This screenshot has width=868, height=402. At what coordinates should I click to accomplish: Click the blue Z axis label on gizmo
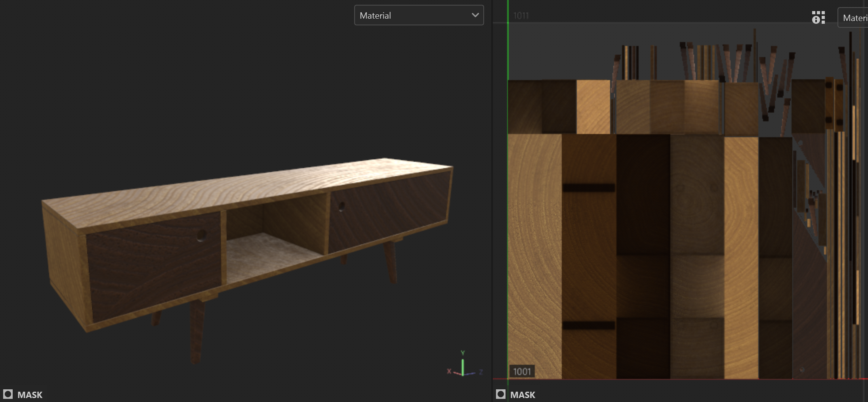click(x=481, y=372)
